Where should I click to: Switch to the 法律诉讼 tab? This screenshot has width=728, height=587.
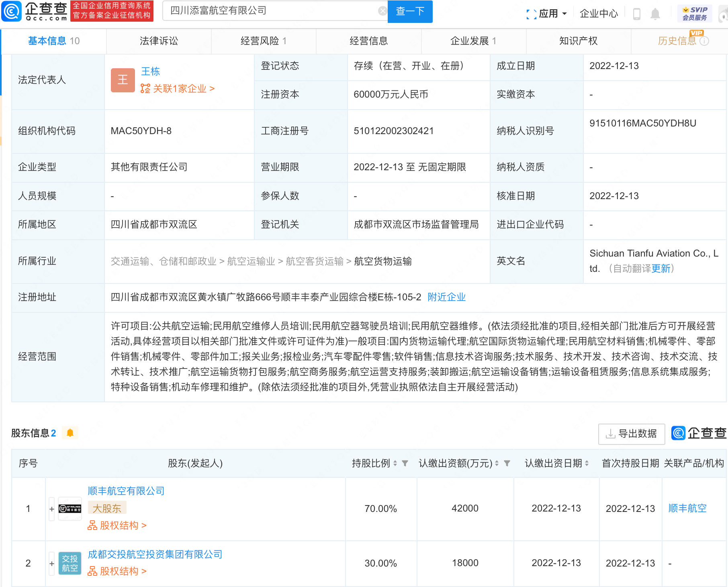[x=159, y=41]
